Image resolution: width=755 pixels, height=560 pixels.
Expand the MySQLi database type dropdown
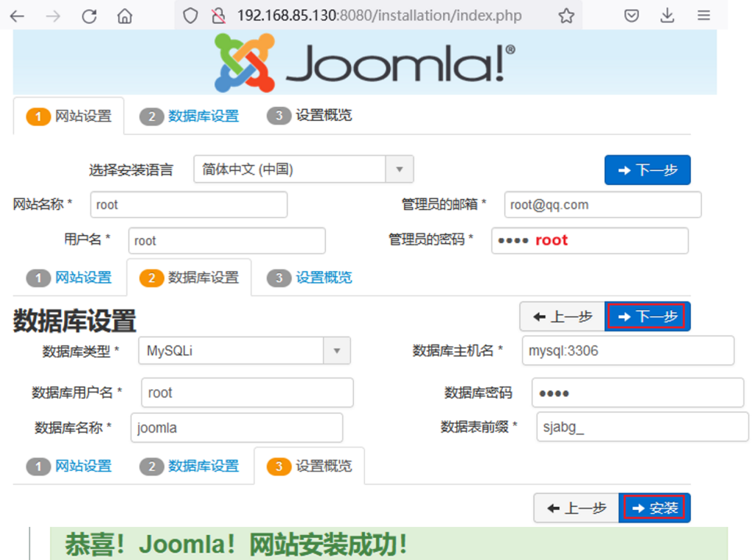click(x=244, y=350)
